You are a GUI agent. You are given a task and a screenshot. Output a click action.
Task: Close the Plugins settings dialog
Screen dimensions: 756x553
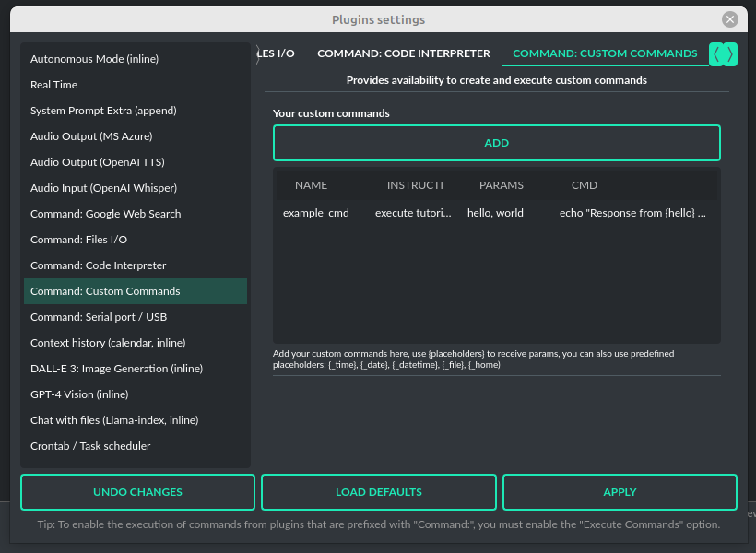click(730, 18)
